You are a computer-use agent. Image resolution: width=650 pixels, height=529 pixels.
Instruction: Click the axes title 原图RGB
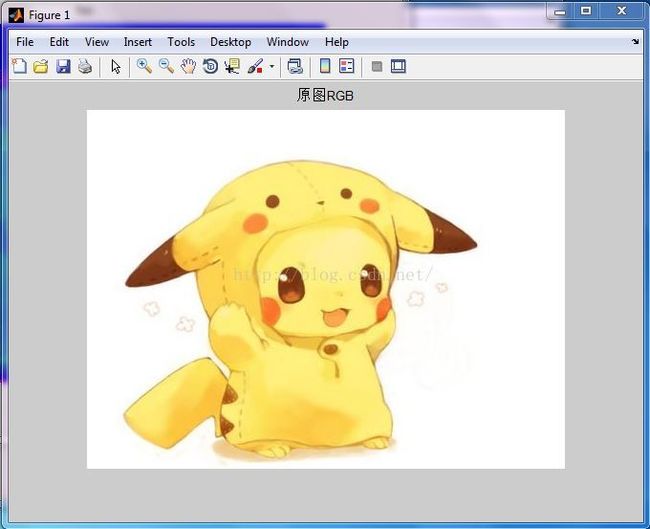325,95
